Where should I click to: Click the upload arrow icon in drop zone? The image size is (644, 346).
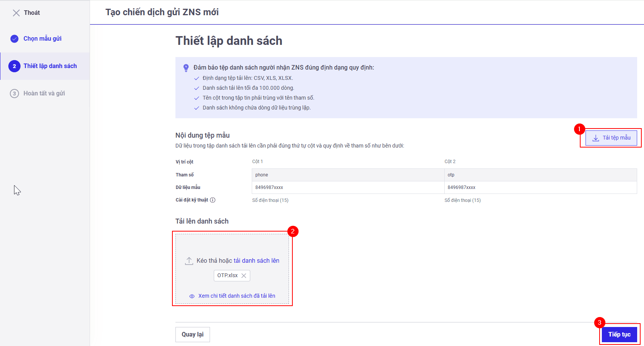[189, 261]
